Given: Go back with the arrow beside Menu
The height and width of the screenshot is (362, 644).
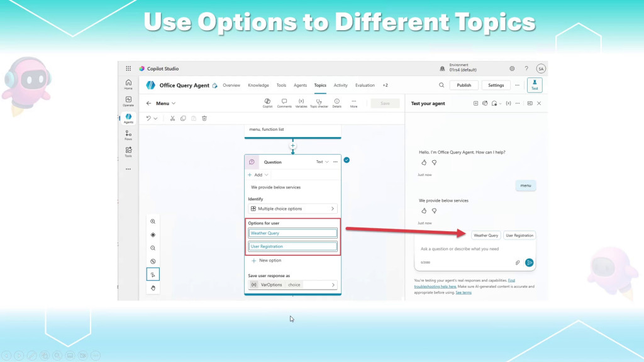Looking at the screenshot, I should (148, 104).
